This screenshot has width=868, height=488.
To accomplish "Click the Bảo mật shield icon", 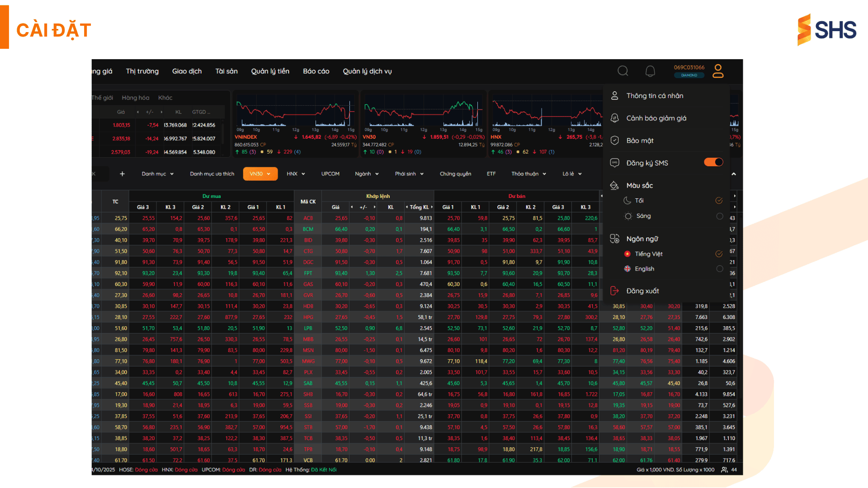I will [x=614, y=141].
